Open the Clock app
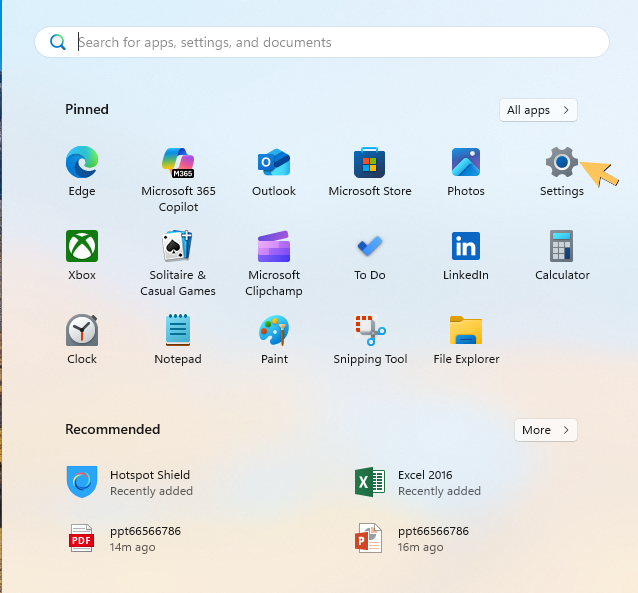638x593 pixels. coord(82,339)
